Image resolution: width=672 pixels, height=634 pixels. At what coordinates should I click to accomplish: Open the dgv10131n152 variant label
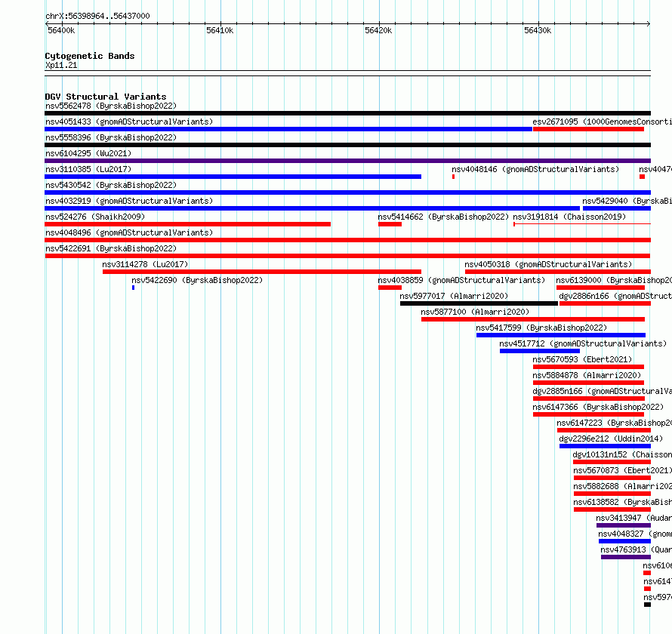click(622, 454)
